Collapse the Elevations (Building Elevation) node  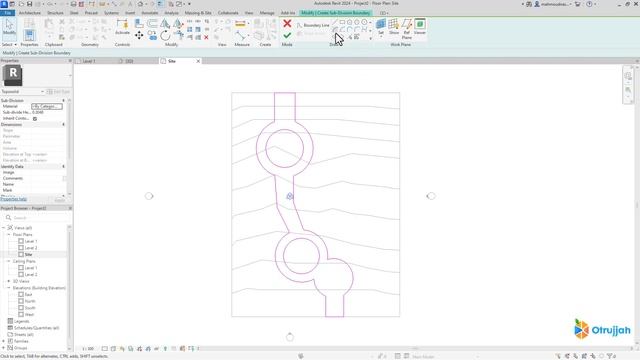point(9,288)
